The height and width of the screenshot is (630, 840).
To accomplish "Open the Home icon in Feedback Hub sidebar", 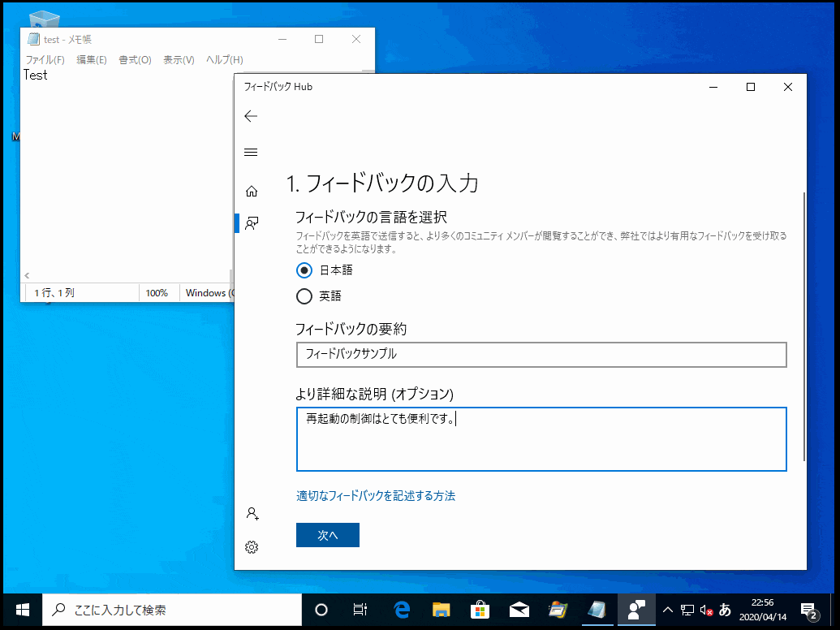I will click(252, 192).
